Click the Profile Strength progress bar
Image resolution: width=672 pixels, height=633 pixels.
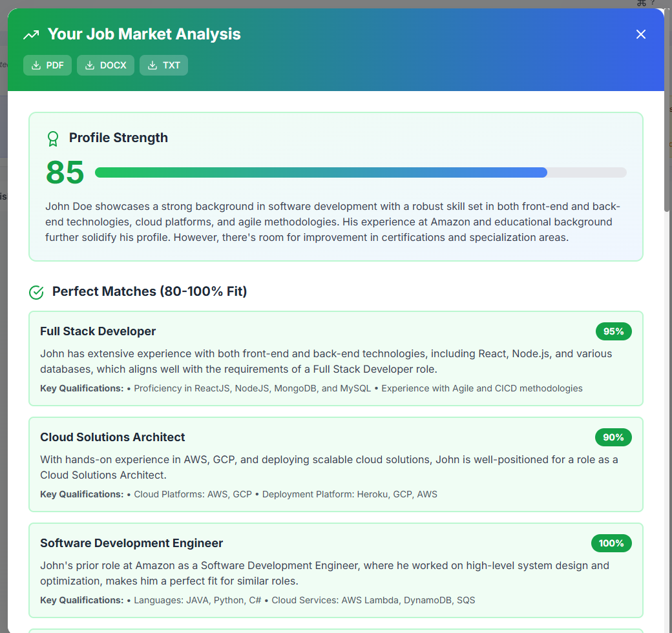click(x=361, y=172)
